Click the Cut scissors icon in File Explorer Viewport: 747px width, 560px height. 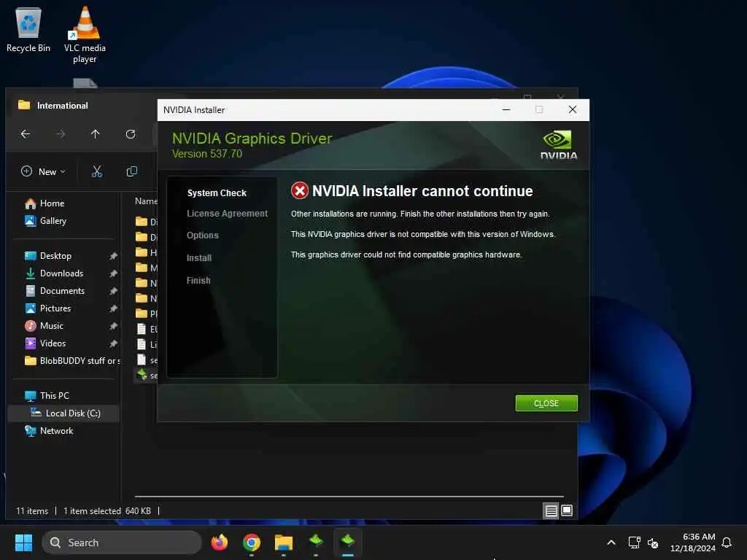(97, 171)
